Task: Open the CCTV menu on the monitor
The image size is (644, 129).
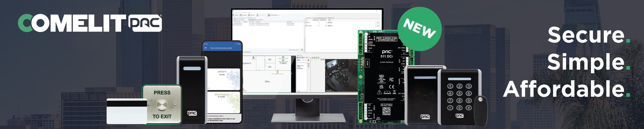Action: click(239, 12)
